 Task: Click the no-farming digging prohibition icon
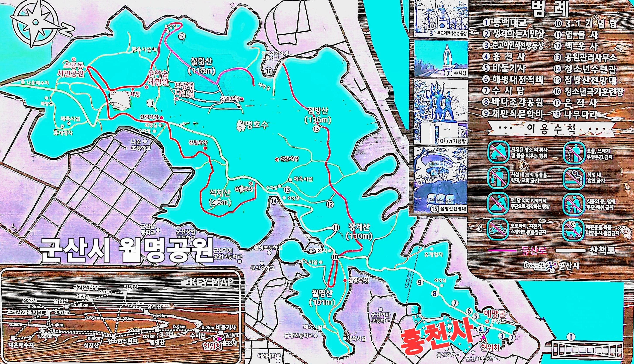[x=498, y=204]
